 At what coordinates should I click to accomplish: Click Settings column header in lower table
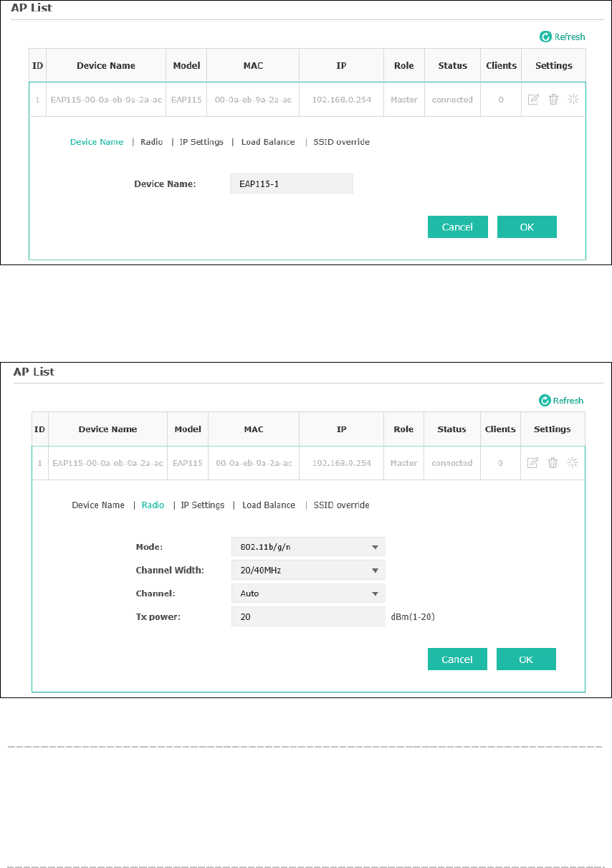tap(553, 429)
